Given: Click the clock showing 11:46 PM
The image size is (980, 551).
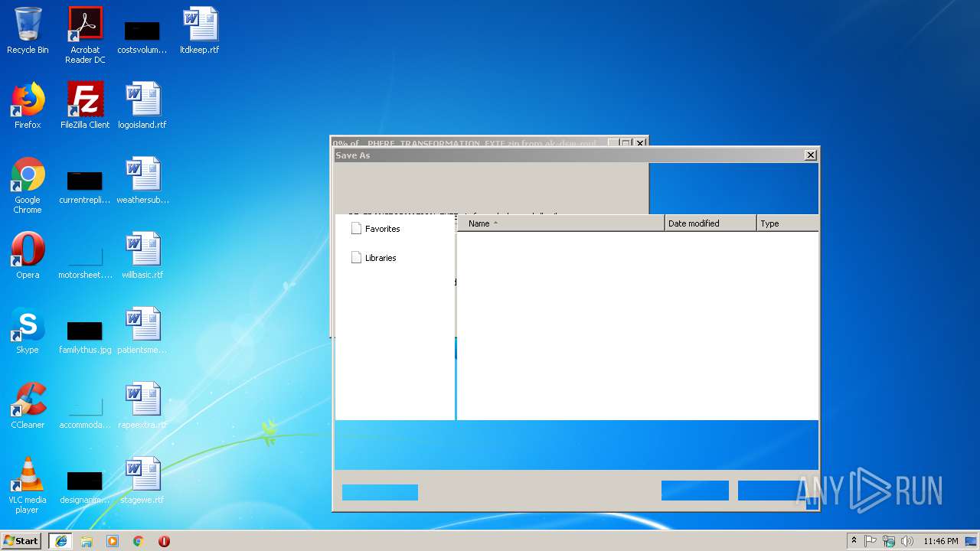Looking at the screenshot, I should 940,541.
